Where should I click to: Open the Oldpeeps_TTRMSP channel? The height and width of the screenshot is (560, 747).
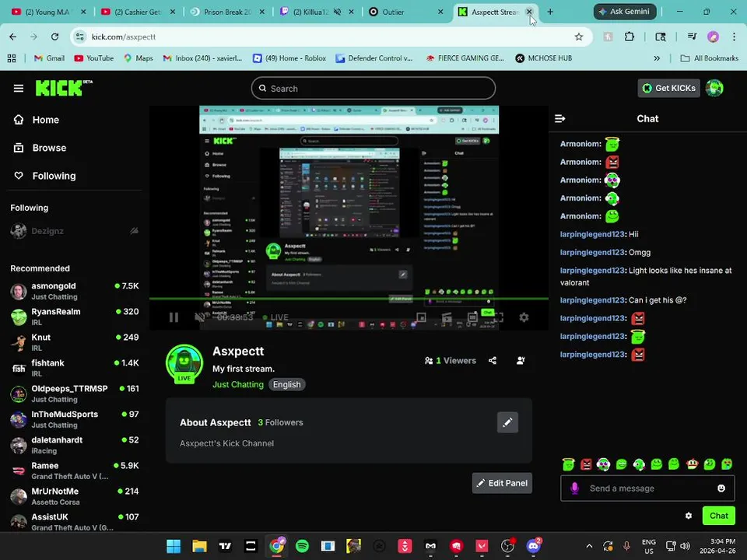click(75, 394)
